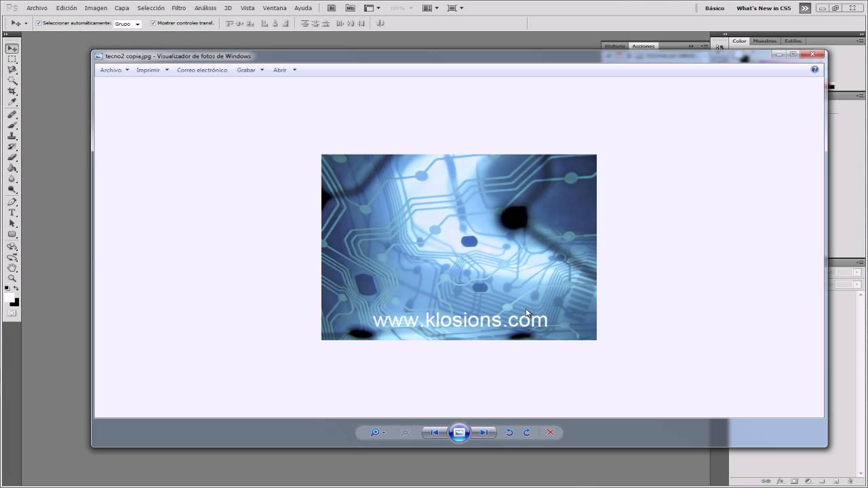Open help in Windows Photo Viewer
Screen dimensions: 868x488
coord(814,69)
